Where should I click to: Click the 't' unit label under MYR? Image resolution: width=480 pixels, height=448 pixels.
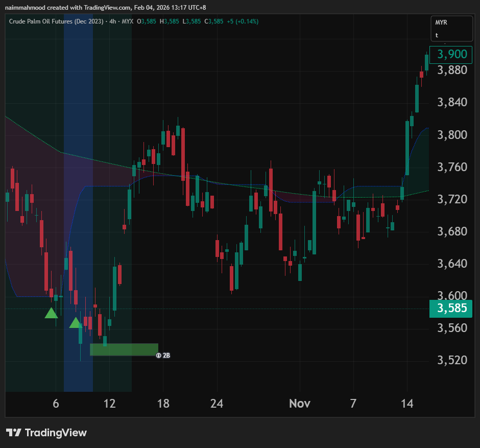click(x=437, y=36)
